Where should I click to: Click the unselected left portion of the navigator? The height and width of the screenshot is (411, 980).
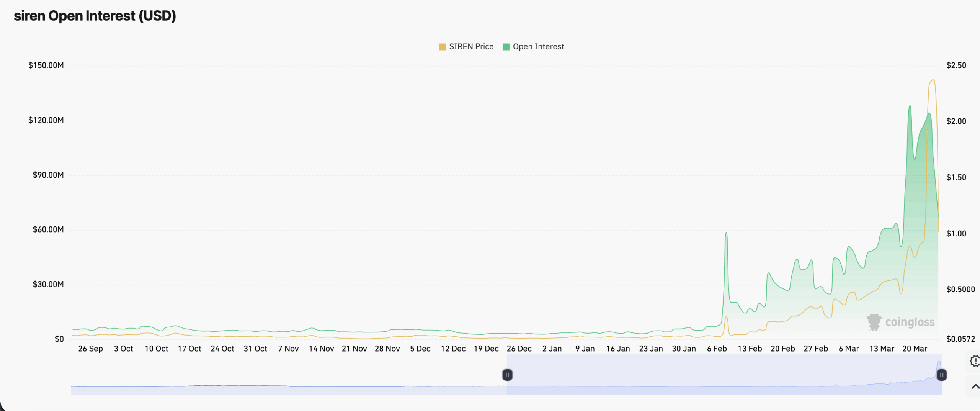coord(289,374)
